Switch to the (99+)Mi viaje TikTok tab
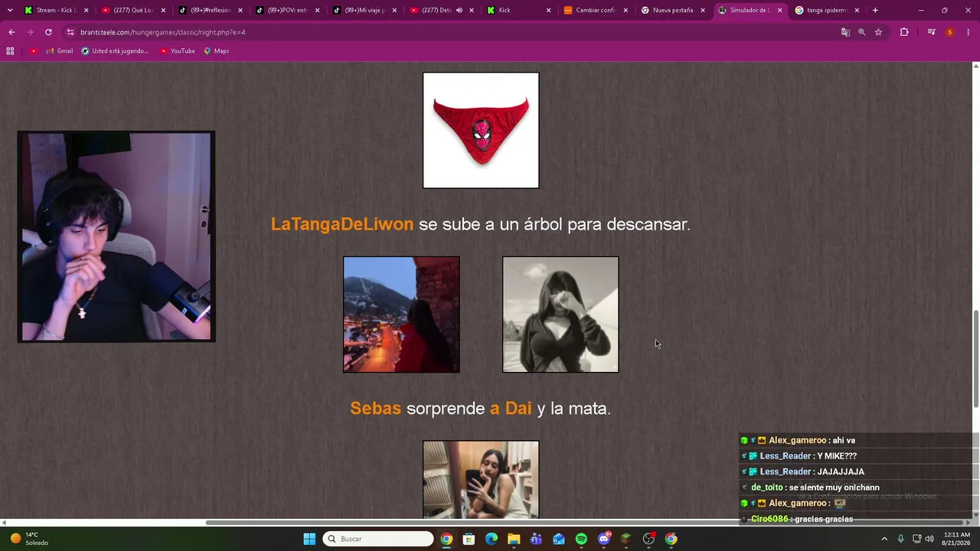The image size is (980, 551). pos(366,11)
